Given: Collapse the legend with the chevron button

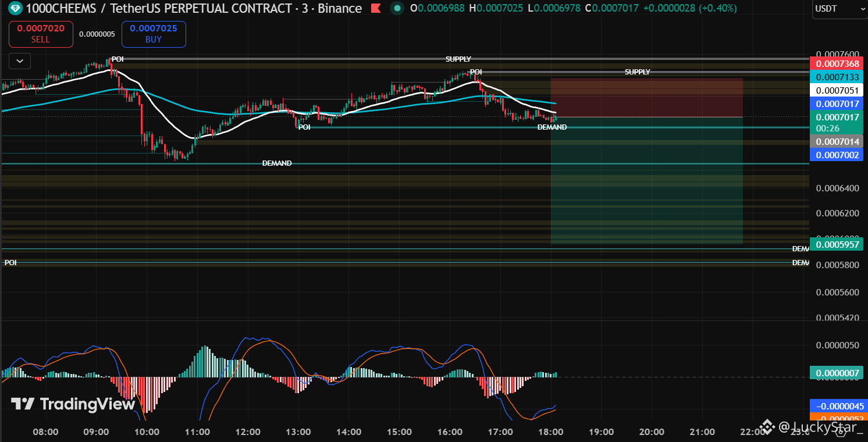Looking at the screenshot, I should tap(20, 60).
